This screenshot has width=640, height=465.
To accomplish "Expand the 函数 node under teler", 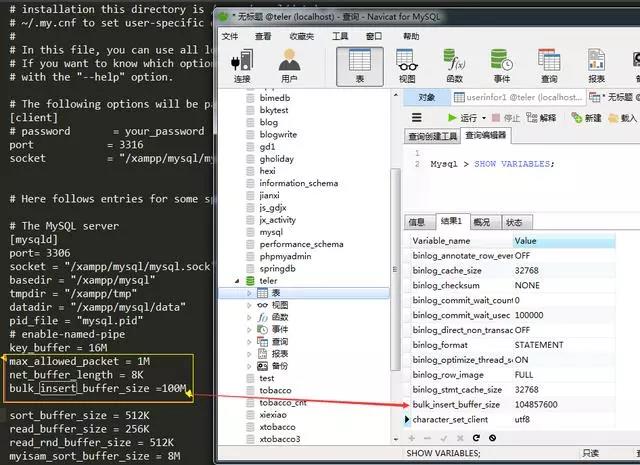I will [x=249, y=317].
